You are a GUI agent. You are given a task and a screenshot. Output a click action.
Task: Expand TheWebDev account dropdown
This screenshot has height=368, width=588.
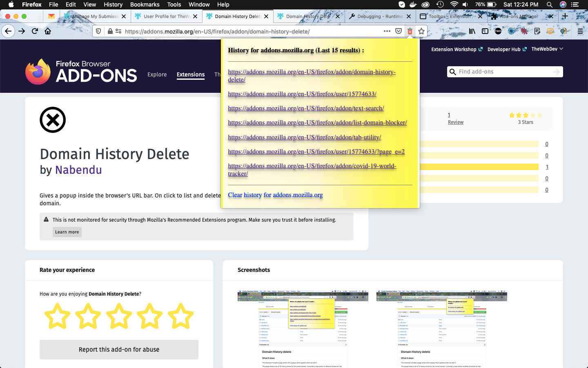tap(547, 49)
